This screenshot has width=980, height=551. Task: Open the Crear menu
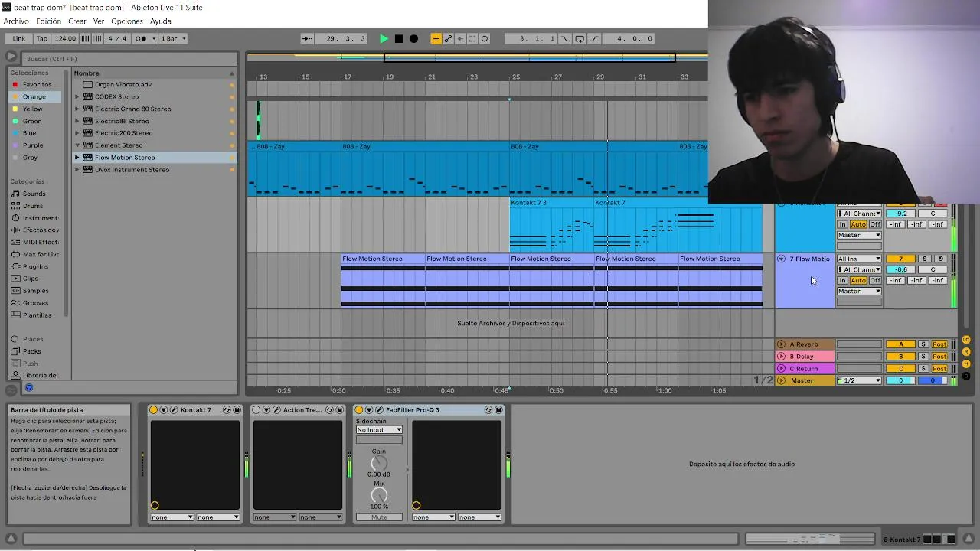77,21
